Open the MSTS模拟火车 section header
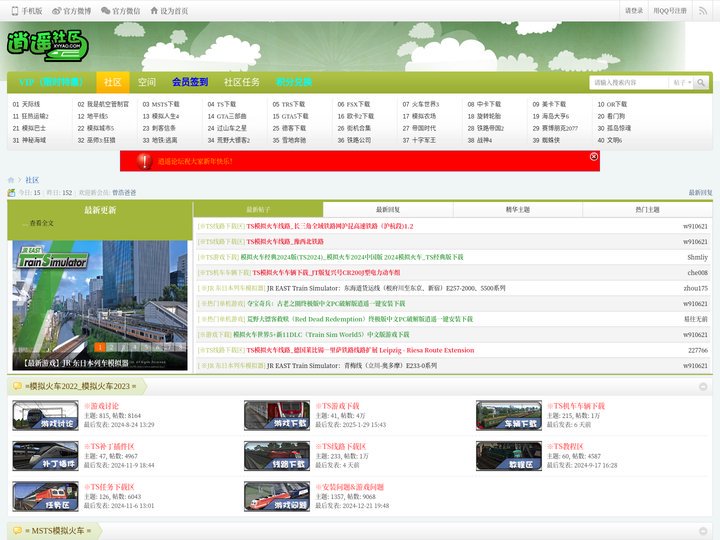 point(58,531)
